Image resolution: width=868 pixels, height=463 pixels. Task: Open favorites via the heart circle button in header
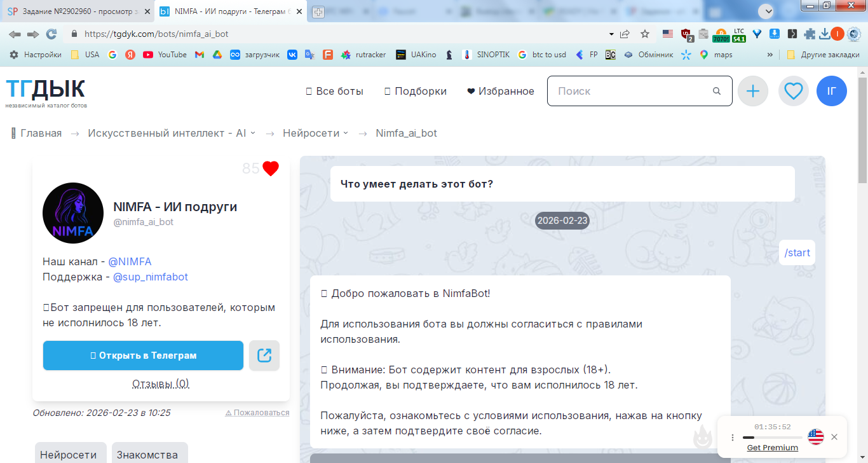coord(793,91)
